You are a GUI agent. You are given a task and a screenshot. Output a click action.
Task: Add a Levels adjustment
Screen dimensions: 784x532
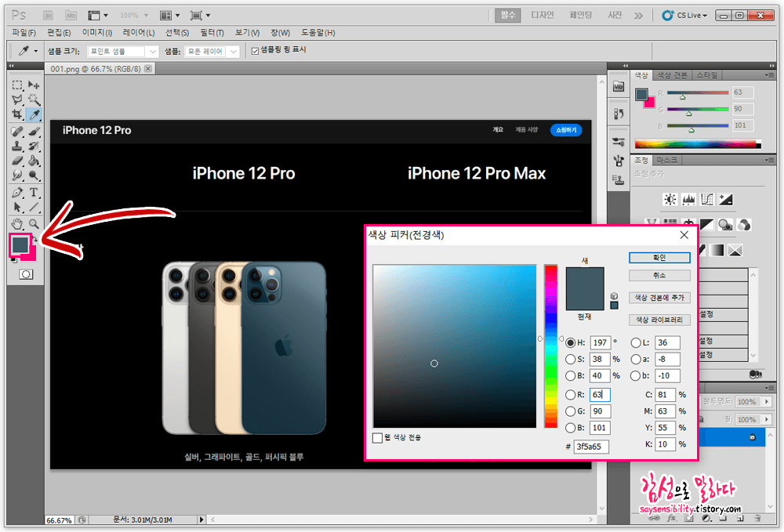(688, 200)
